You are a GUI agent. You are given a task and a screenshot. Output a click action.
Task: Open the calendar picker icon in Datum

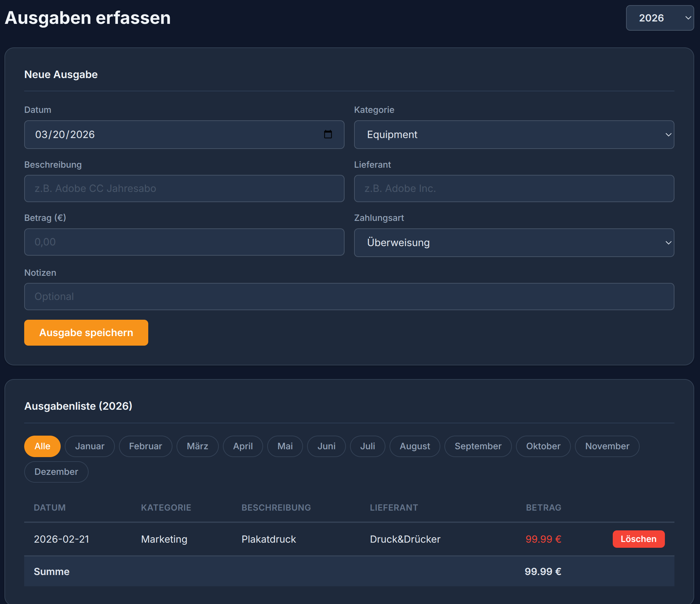click(x=328, y=134)
